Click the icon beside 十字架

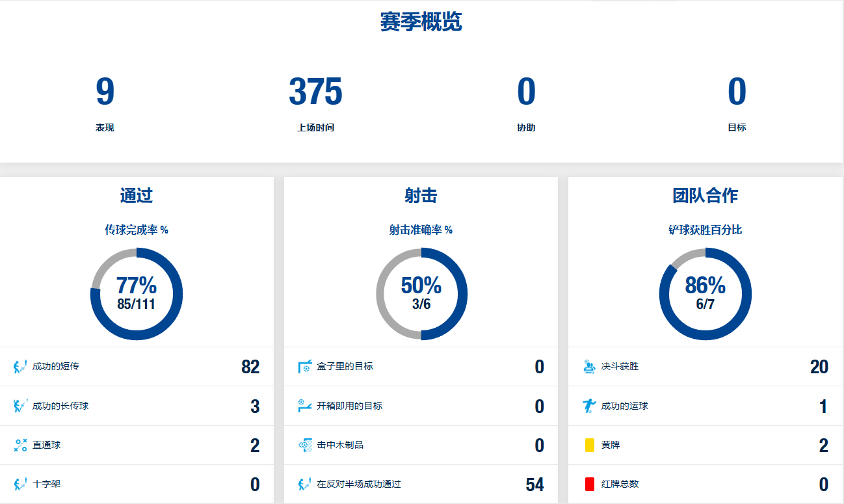tap(20, 484)
